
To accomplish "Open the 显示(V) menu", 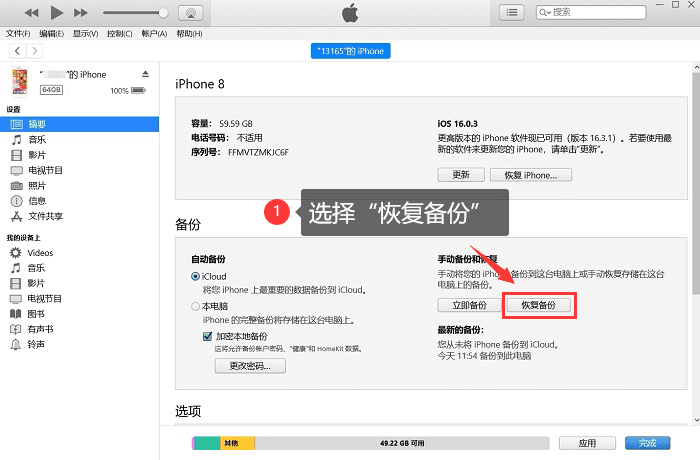I will coord(85,33).
